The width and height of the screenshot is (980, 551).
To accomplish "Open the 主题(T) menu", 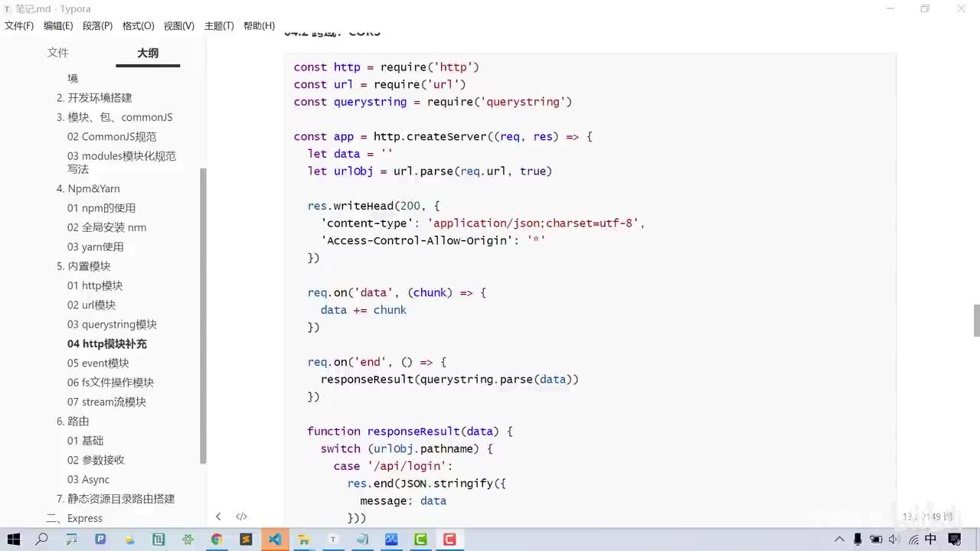I will tap(219, 26).
